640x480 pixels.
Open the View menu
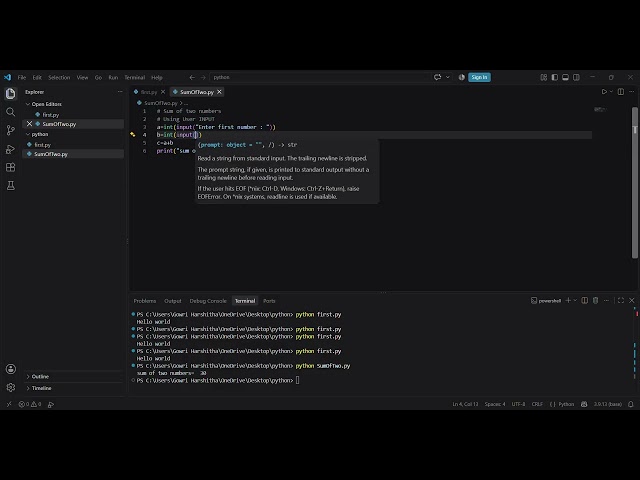point(82,77)
